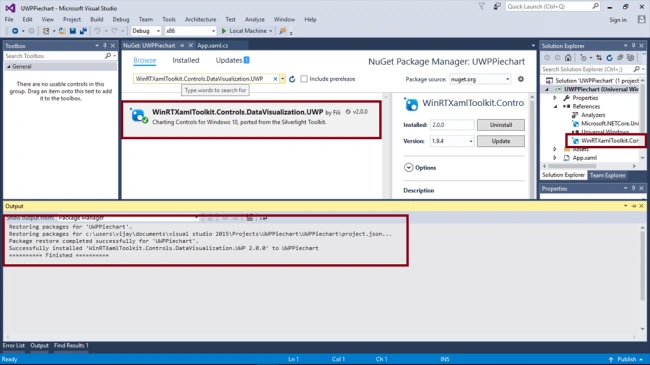Click Pending Changes Filter clock icon
650x365 pixels.
pyautogui.click(x=583, y=58)
